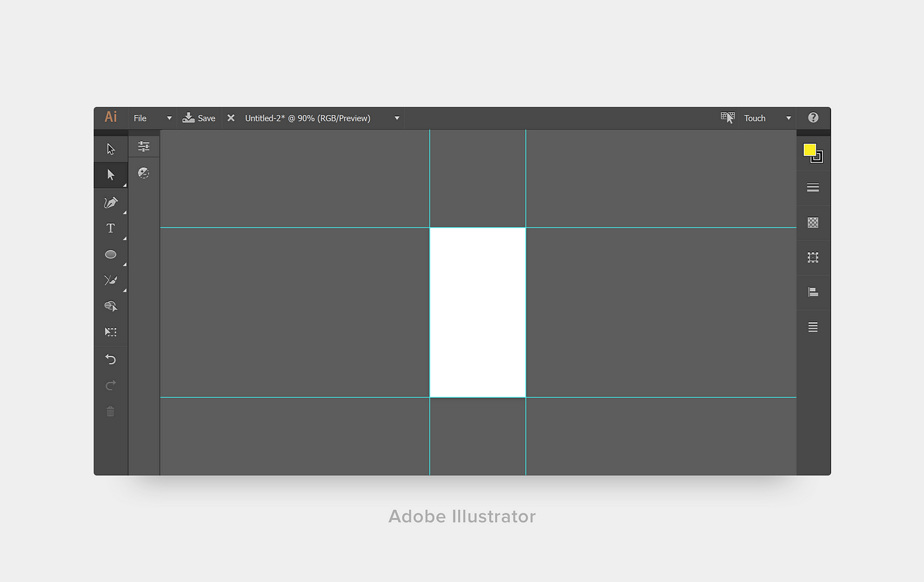924x582 pixels.
Task: Select the Shape Builder tool
Action: (x=110, y=306)
